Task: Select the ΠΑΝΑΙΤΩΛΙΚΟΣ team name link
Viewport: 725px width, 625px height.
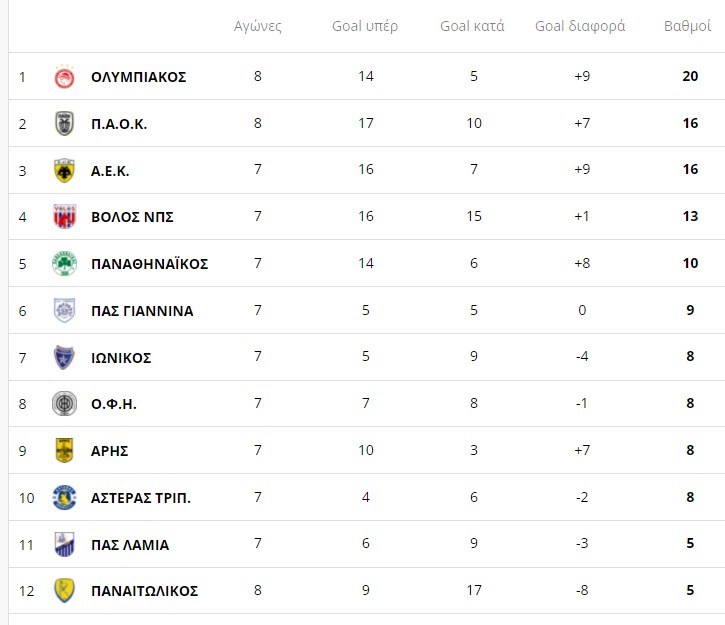Action: click(x=144, y=591)
